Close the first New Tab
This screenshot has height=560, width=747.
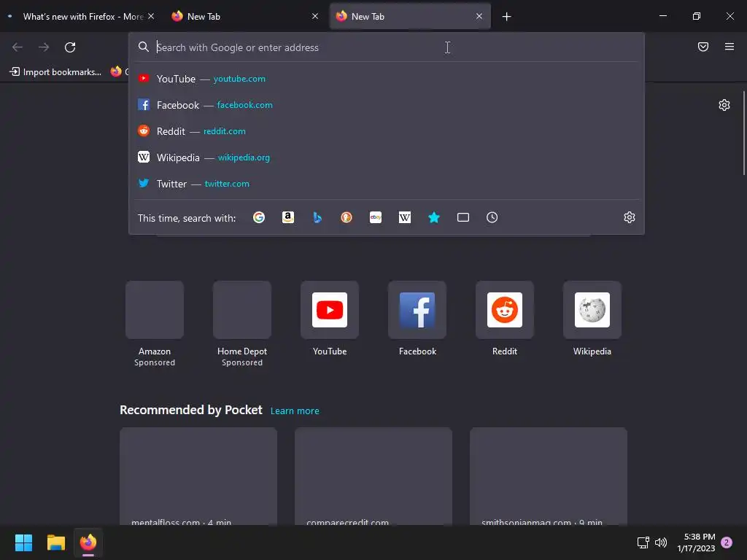315,16
